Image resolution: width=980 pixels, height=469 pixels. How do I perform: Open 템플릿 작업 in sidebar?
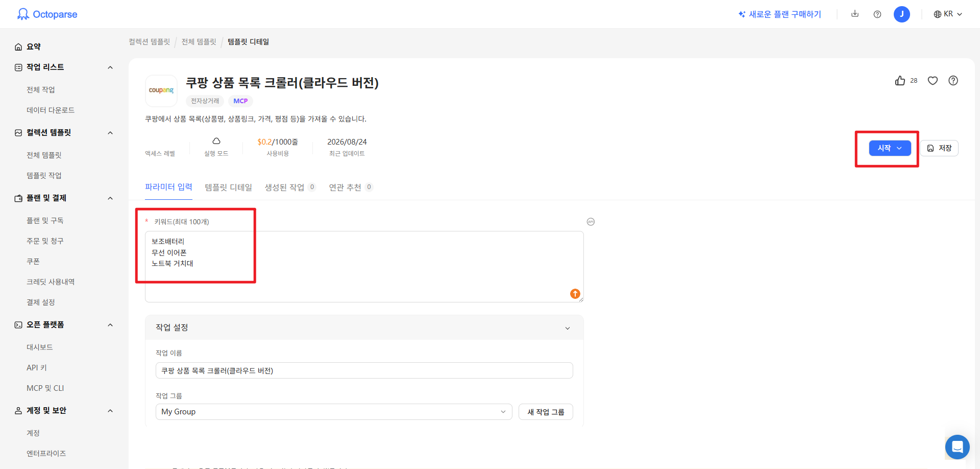[44, 176]
